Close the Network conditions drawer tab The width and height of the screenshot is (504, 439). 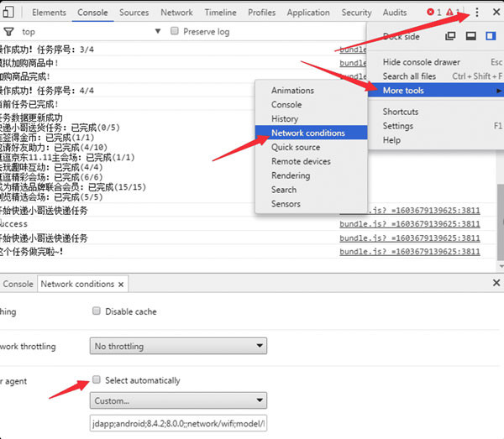[x=121, y=285]
